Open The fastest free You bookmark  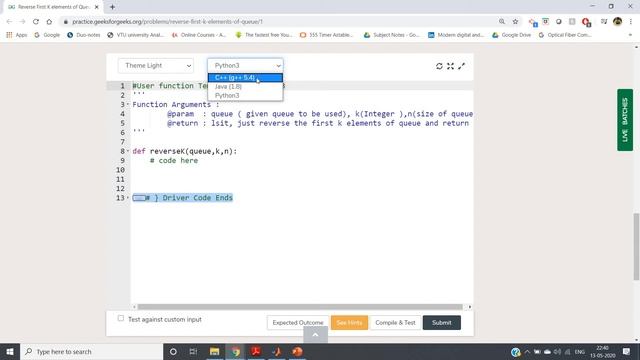click(264, 35)
